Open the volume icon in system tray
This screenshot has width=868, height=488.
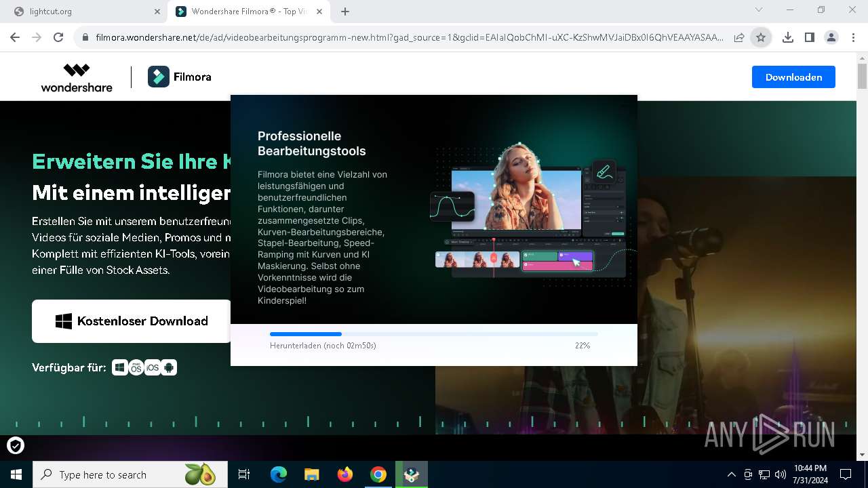coord(781,474)
